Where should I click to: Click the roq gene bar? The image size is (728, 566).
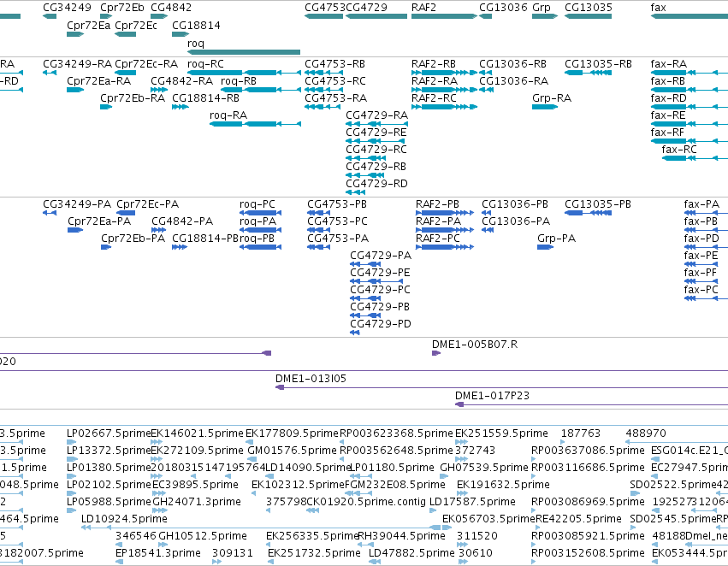point(243,52)
